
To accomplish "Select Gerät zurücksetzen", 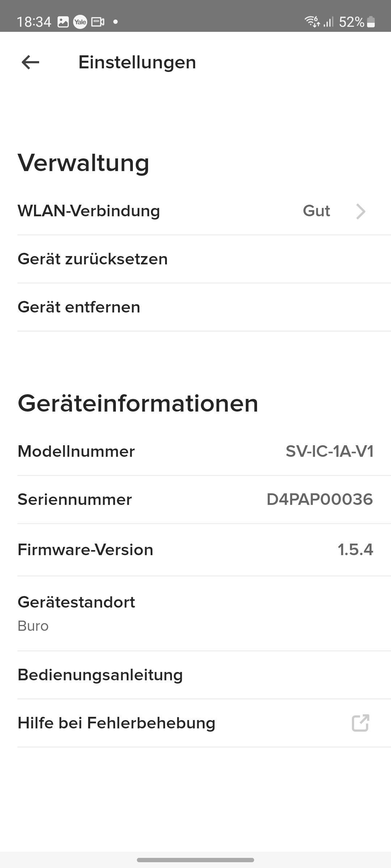I will point(93,259).
